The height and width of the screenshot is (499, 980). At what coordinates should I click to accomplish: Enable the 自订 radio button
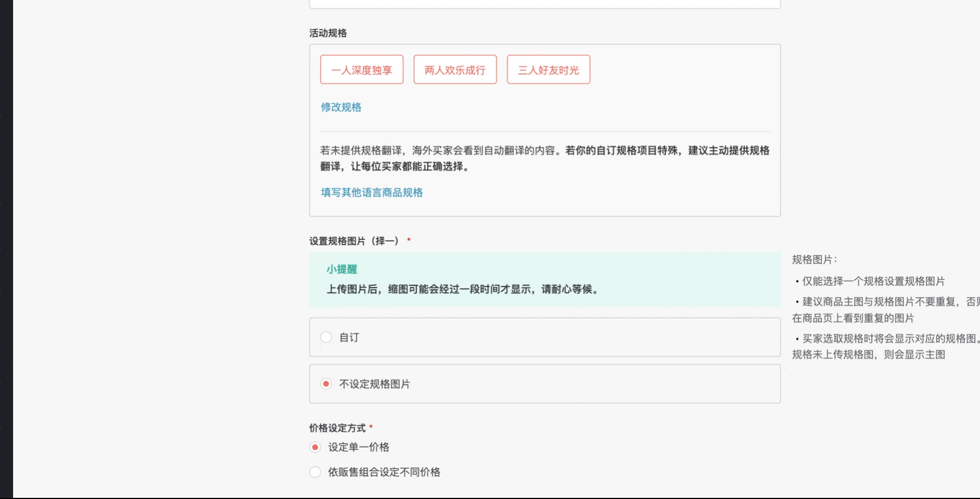click(x=326, y=337)
